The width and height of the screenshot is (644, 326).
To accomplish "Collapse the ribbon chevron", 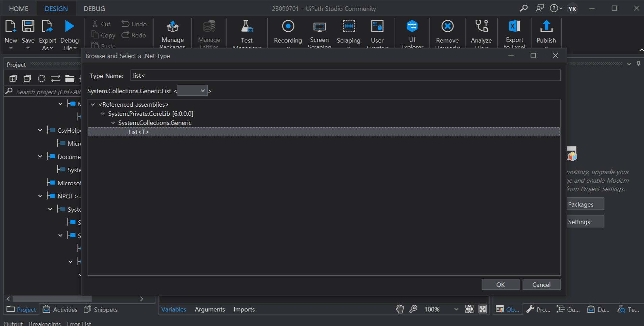I will click(641, 50).
